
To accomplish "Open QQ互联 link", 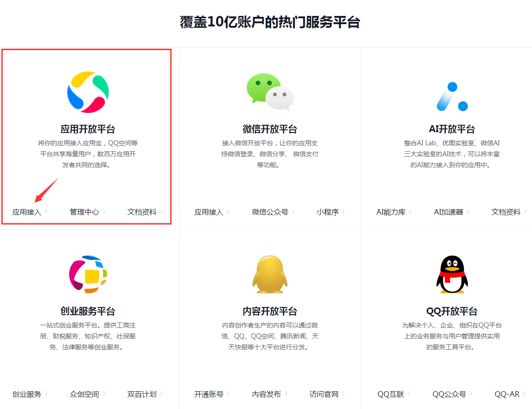I will (x=391, y=394).
